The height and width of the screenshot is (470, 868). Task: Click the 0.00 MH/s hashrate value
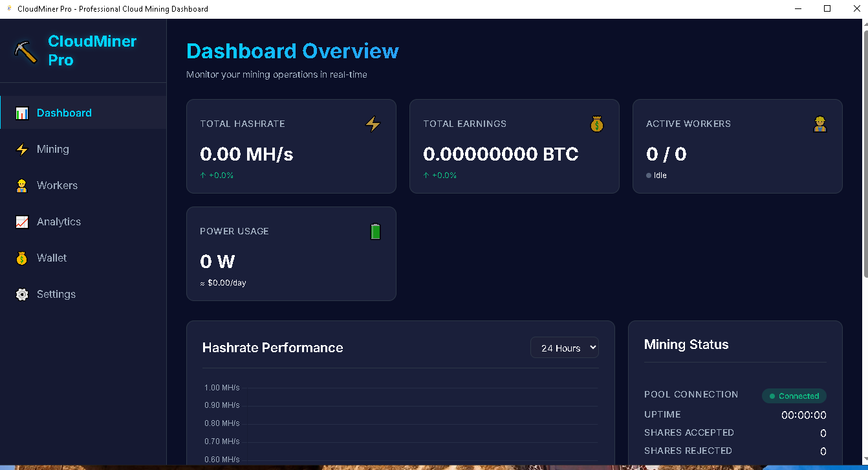(x=246, y=154)
